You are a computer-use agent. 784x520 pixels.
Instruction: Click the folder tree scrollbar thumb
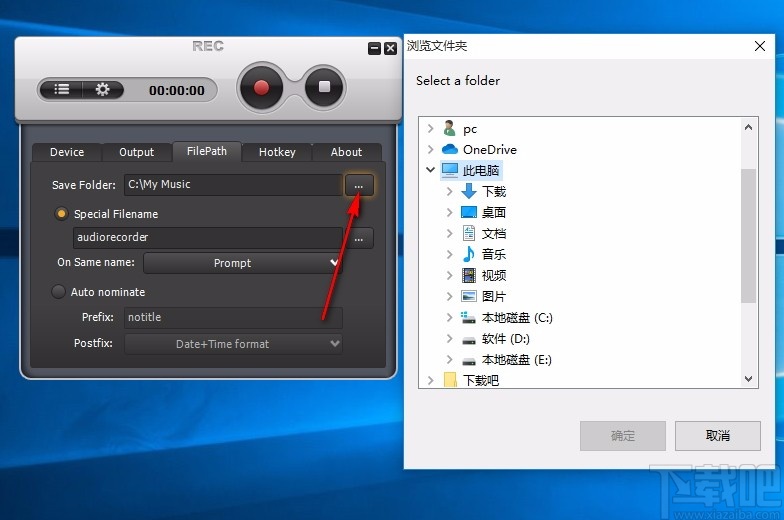748,236
